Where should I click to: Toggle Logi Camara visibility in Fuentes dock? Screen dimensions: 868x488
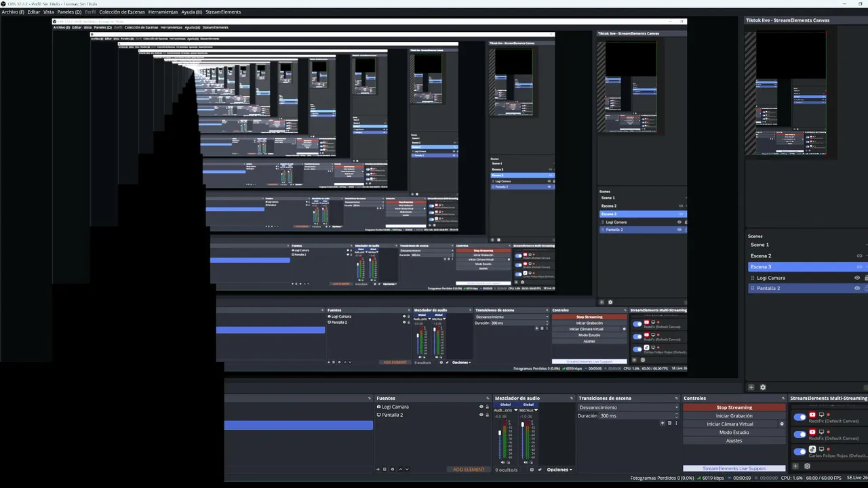pyautogui.click(x=481, y=407)
